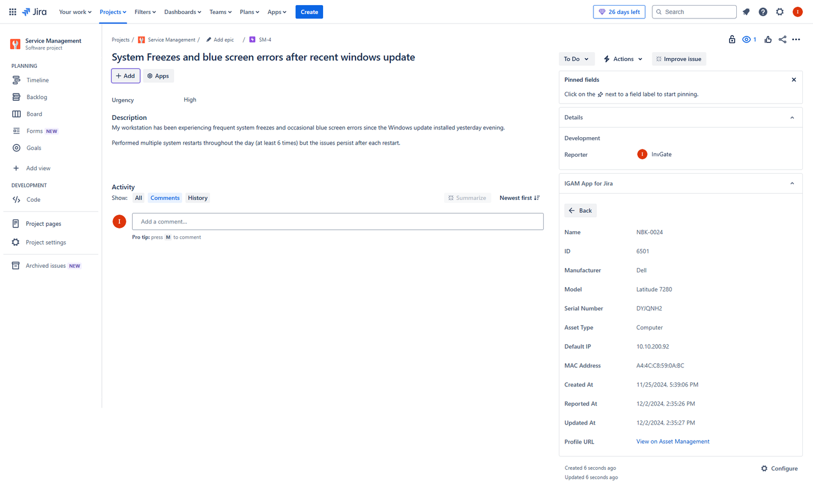813x504 pixels.
Task: Click the share issue icon
Action: coord(782,39)
